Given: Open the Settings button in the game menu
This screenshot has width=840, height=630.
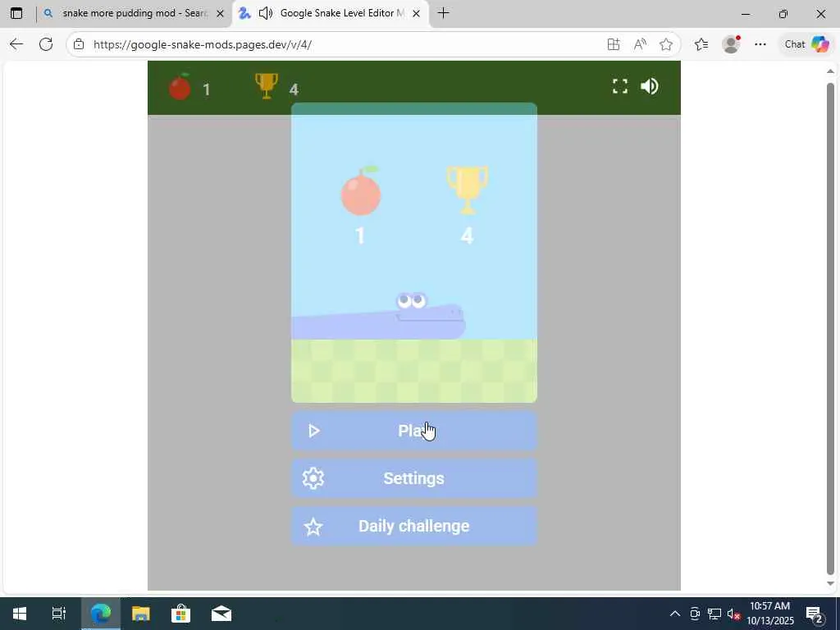Looking at the screenshot, I should point(413,478).
